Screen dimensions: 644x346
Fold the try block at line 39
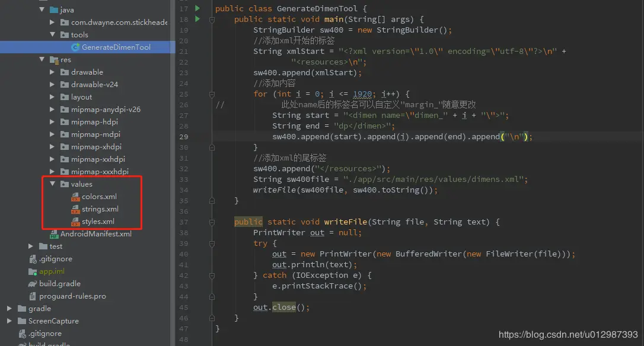click(212, 244)
